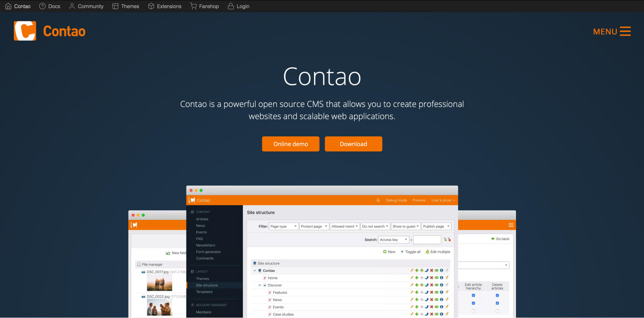Open Fanshop in the top navigation bar
Viewport: 644px width, 318px height.
click(204, 6)
